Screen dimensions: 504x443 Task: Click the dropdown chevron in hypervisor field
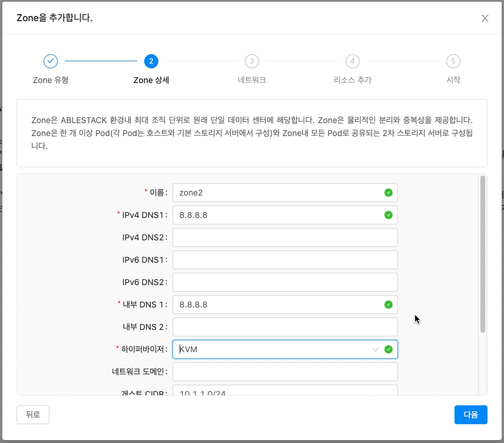click(375, 349)
